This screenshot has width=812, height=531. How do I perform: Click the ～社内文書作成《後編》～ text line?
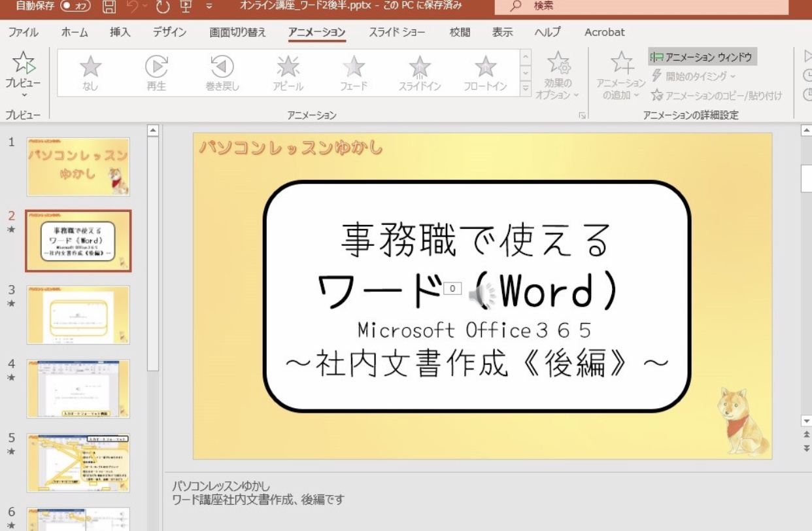pyautogui.click(x=477, y=364)
